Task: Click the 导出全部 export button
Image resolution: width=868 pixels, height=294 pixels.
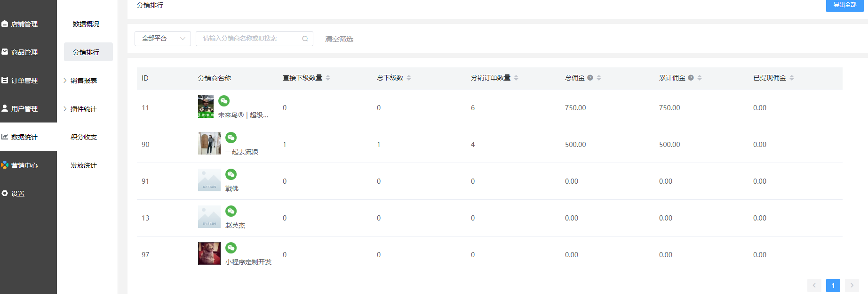Action: point(844,5)
